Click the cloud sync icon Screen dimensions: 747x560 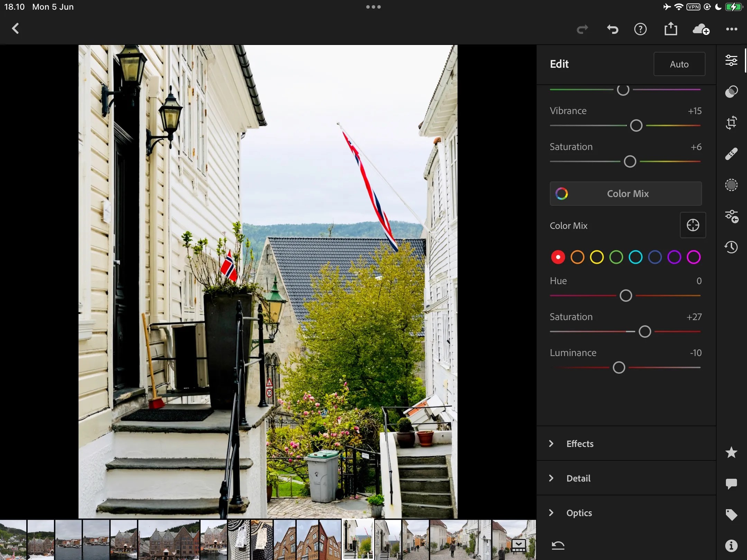tap(700, 29)
